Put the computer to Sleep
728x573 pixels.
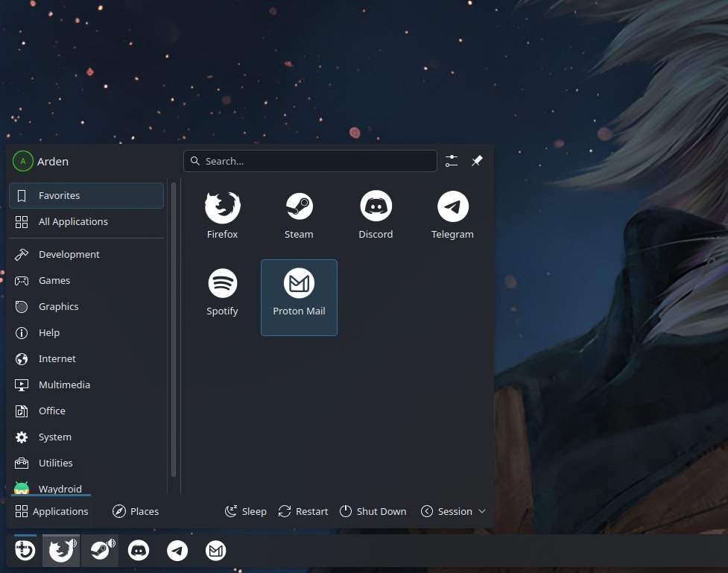(246, 511)
